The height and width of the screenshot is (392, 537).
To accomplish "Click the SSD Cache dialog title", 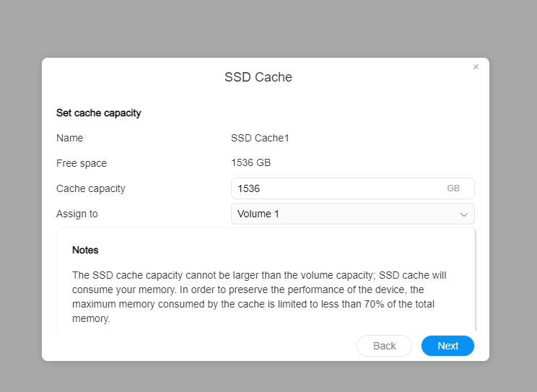I will (258, 77).
